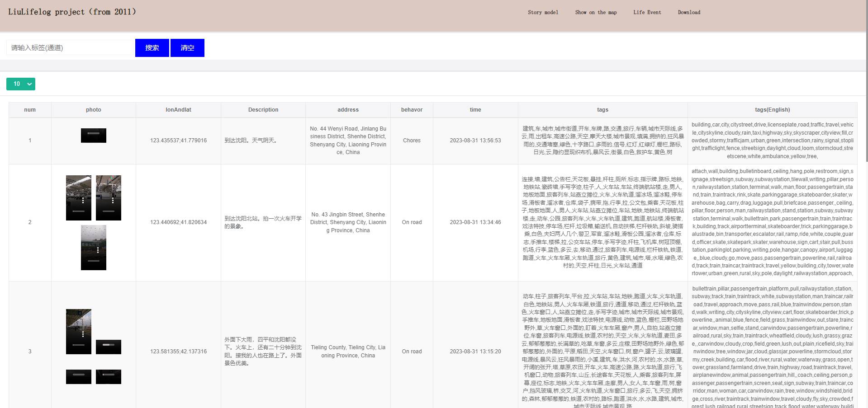868x408 pixels.
Task: Click the LiuLifelog project site title
Action: [72, 12]
